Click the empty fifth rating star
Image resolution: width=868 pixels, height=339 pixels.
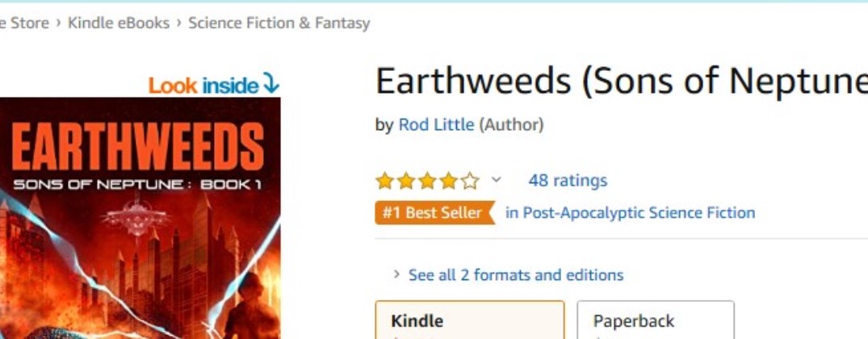point(471,181)
